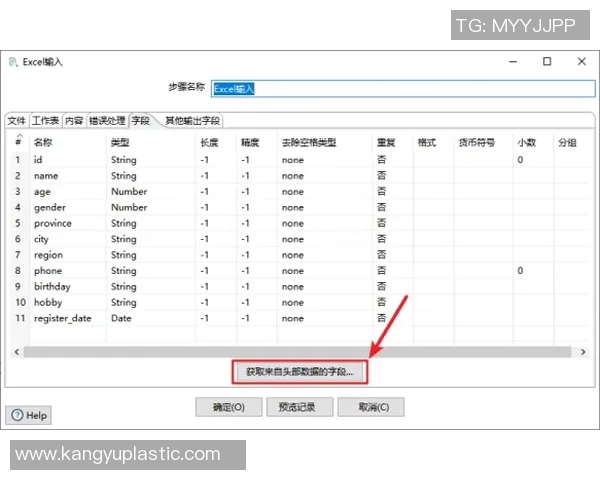Viewport: 600px width, 480px height.
Task: Select the 'gender' field name cell
Action: [68, 207]
